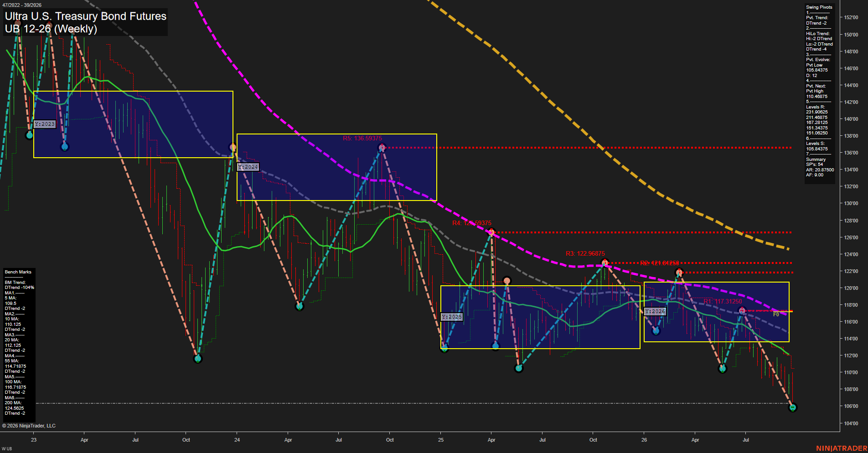Click the 152'00 price axis label
The width and height of the screenshot is (868, 453).
851,17
